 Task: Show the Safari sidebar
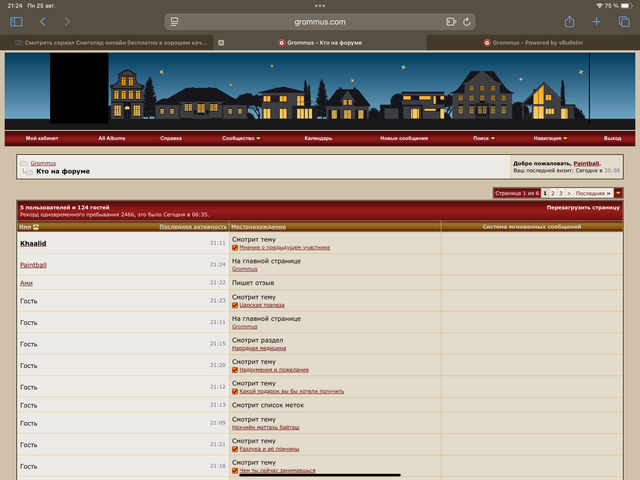[16, 22]
